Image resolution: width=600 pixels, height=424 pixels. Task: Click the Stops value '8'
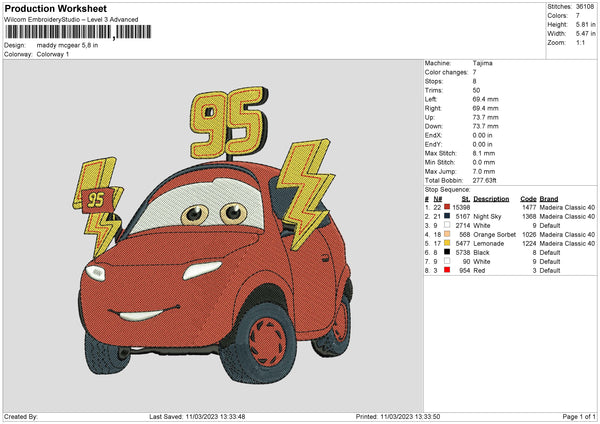tap(474, 81)
